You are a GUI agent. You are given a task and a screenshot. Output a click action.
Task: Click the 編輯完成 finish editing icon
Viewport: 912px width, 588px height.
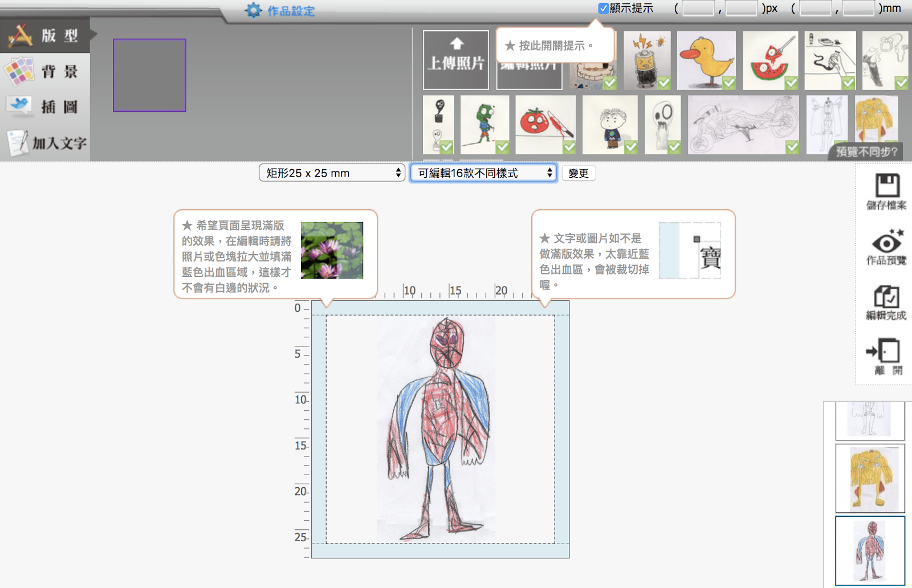(886, 303)
